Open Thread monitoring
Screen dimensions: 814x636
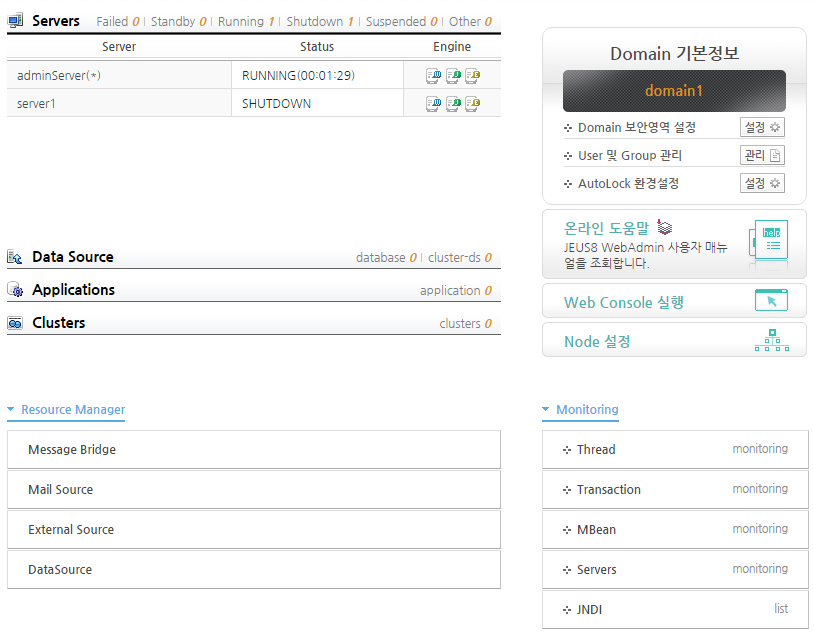675,450
